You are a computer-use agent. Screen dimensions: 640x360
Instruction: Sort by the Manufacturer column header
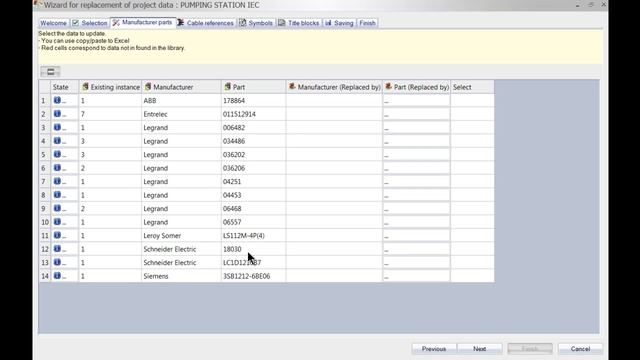(181, 87)
